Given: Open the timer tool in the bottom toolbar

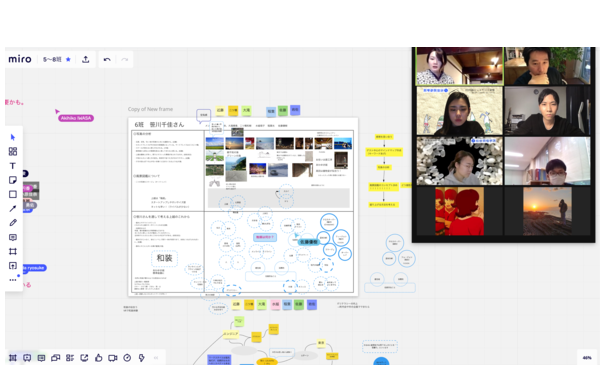Looking at the screenshot, I should [127, 358].
